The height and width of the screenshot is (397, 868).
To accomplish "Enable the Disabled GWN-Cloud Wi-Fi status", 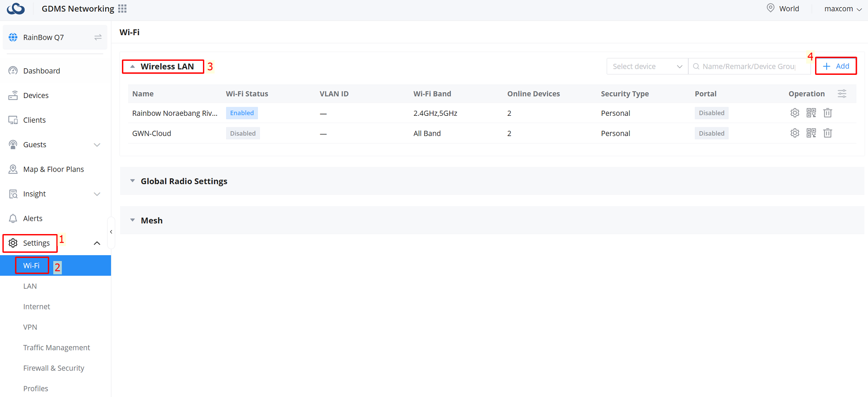I will click(243, 133).
